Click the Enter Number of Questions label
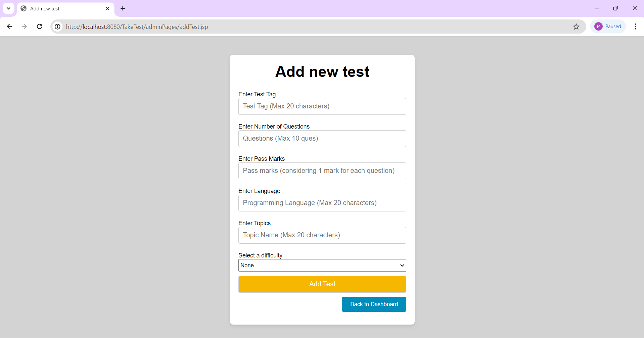Image resolution: width=644 pixels, height=338 pixels. tap(274, 127)
